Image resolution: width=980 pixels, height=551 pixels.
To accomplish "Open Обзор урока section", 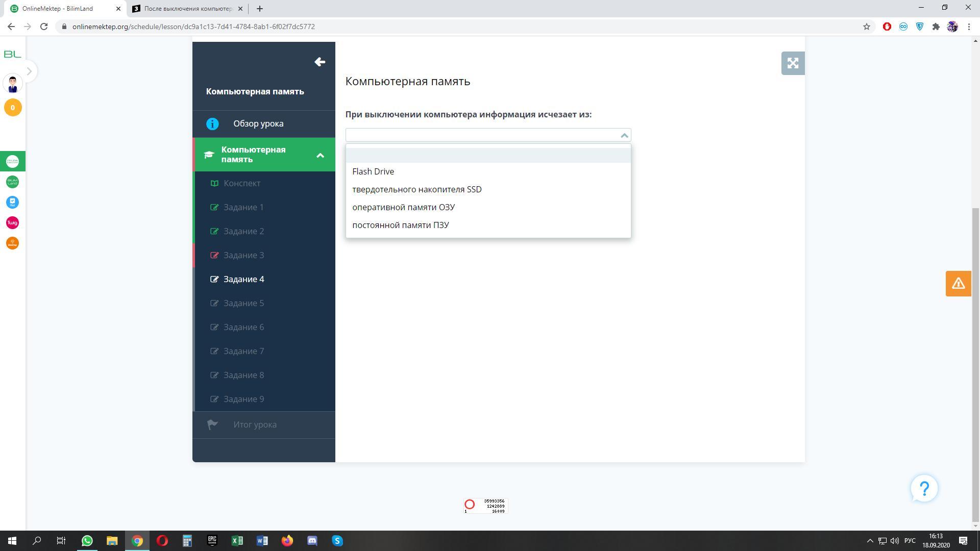I will tap(258, 123).
